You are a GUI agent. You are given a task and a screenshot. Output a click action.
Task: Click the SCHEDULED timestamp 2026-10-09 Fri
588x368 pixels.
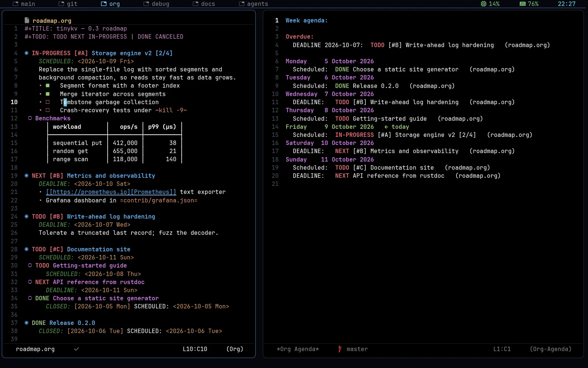106,61
